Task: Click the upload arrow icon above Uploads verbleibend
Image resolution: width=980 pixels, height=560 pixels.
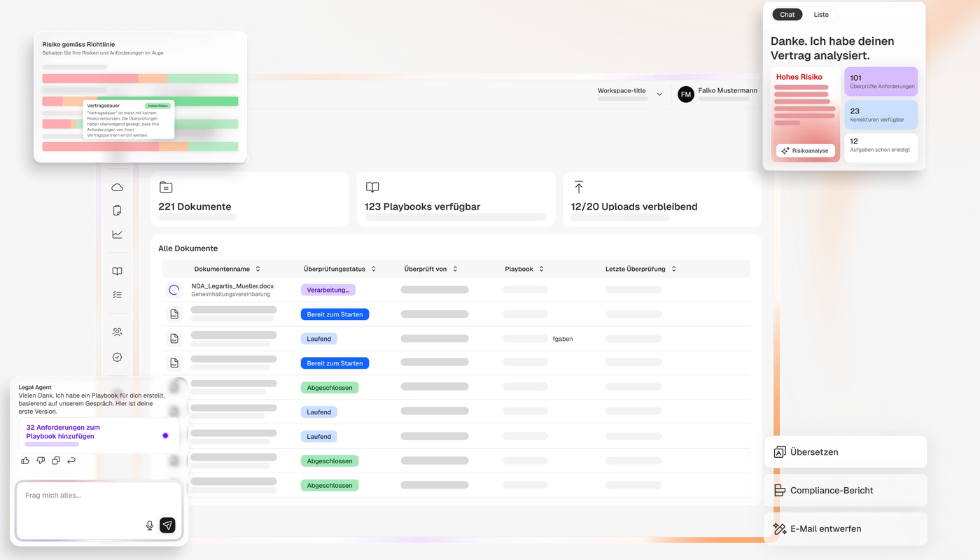Action: (x=578, y=187)
